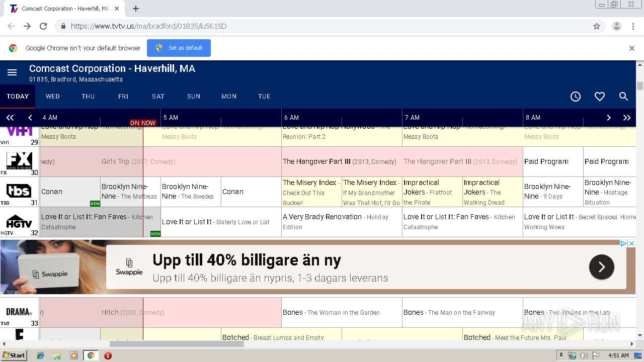
Task: Click the AdChoices info icon
Action: pos(623,243)
